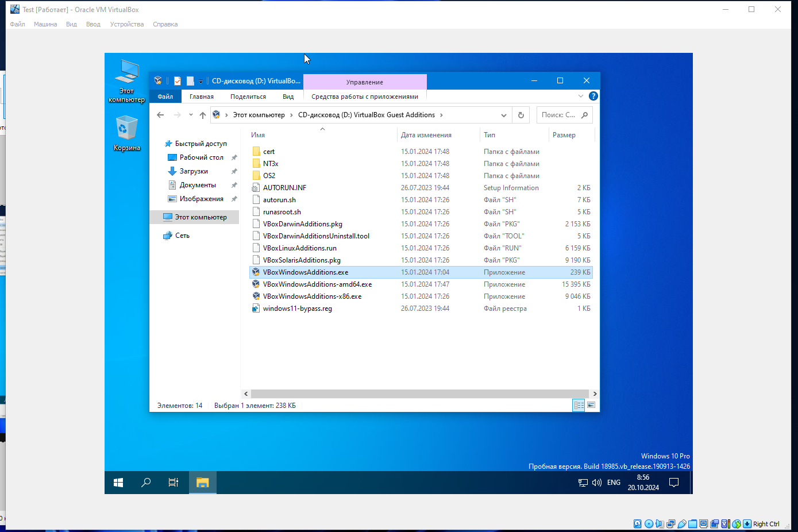Viewport: 798px width, 532px height.
Task: Refresh the current folder view
Action: (x=521, y=115)
